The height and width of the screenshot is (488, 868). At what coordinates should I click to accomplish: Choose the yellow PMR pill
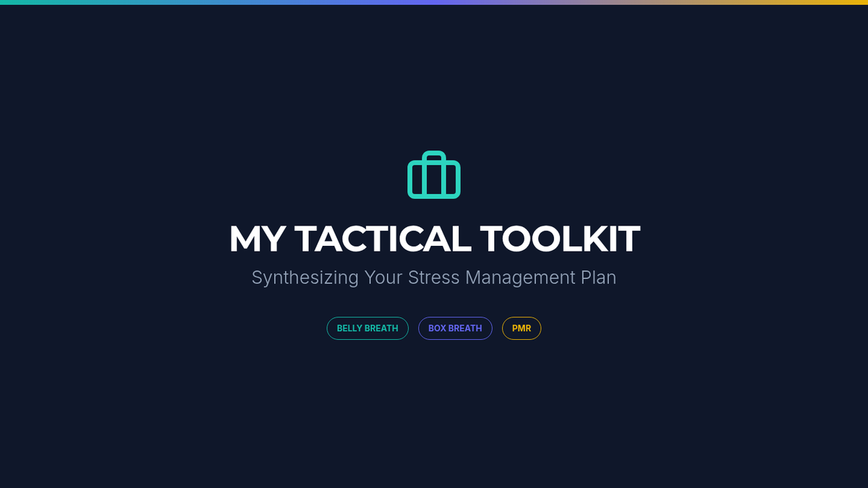(522, 328)
